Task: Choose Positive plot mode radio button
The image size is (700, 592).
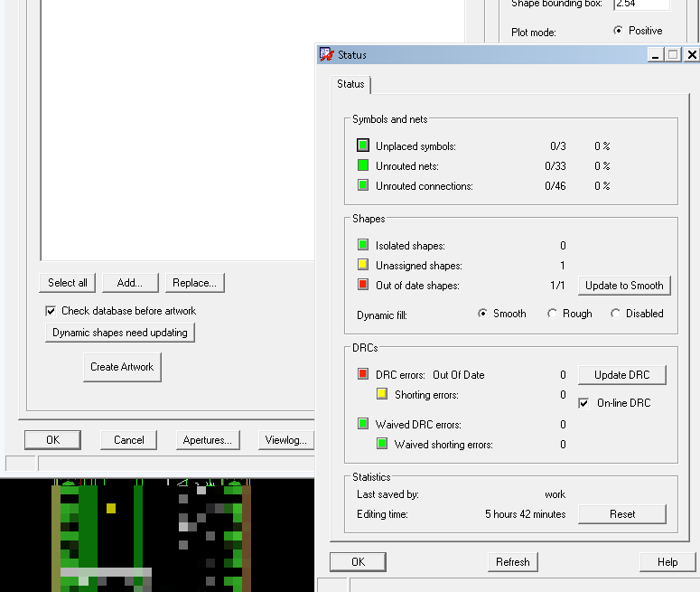Action: (619, 31)
